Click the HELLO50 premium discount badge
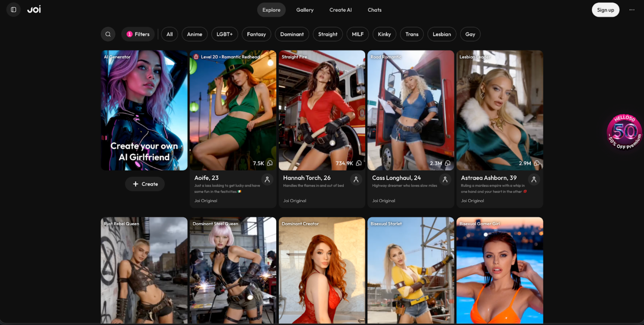This screenshot has height=325, width=644. tap(625, 132)
